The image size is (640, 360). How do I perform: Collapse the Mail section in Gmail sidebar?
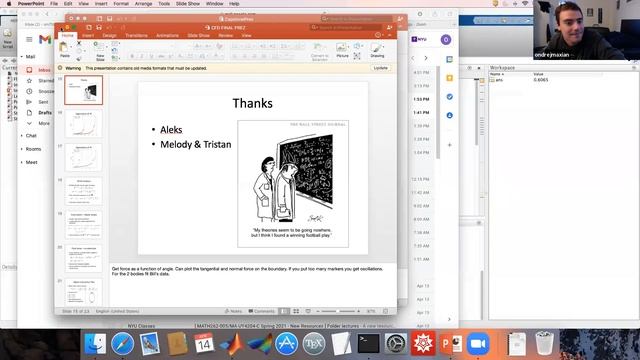click(x=22, y=57)
